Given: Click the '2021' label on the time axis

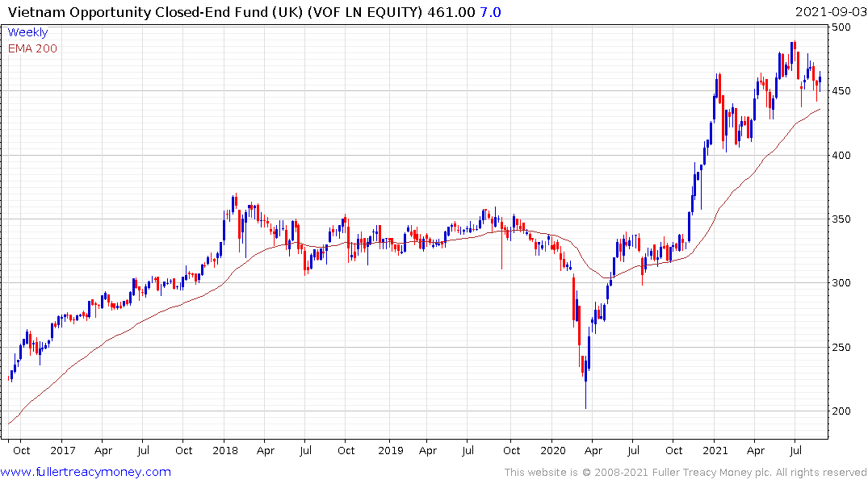Looking at the screenshot, I should point(715,451).
